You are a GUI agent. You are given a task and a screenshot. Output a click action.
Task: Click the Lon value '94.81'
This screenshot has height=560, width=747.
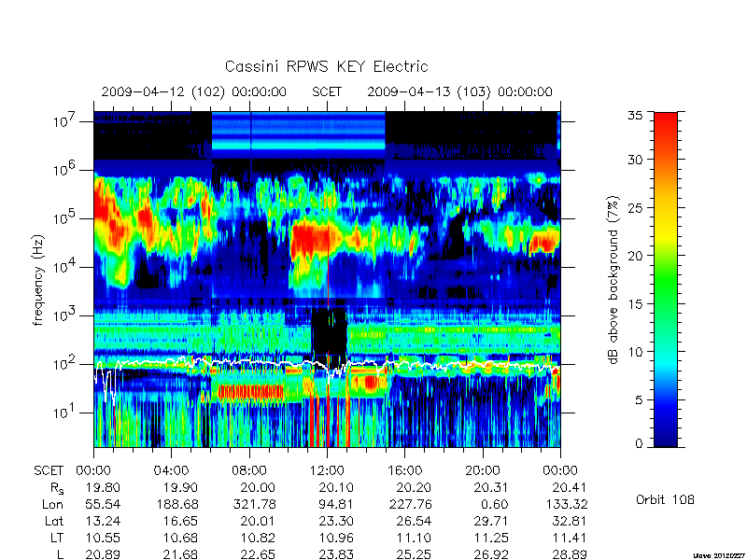click(336, 504)
